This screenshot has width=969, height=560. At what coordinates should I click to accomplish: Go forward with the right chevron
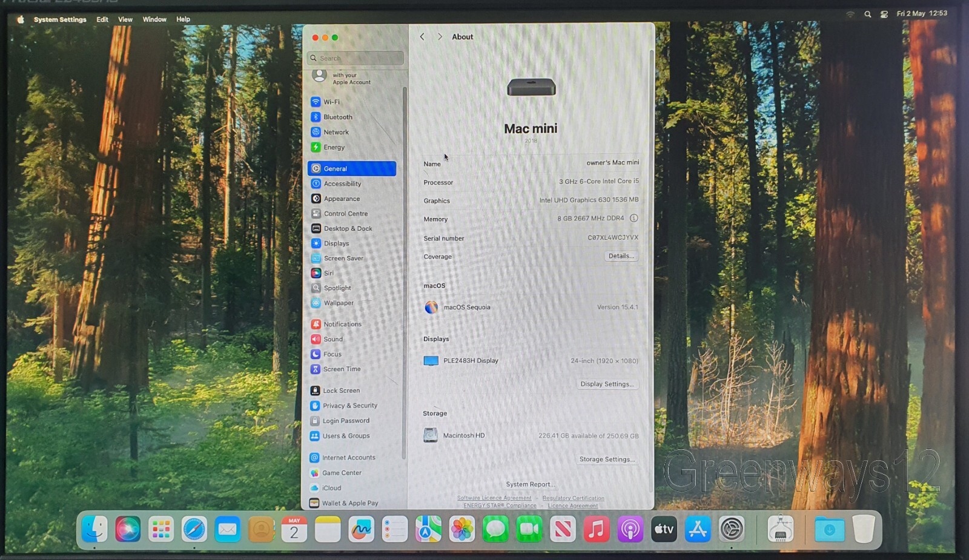point(440,37)
